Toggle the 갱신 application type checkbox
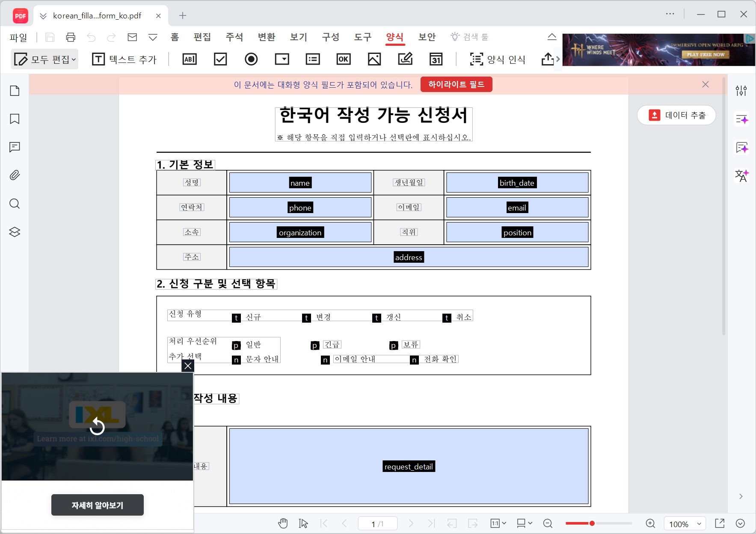The width and height of the screenshot is (756, 534). pos(377,318)
